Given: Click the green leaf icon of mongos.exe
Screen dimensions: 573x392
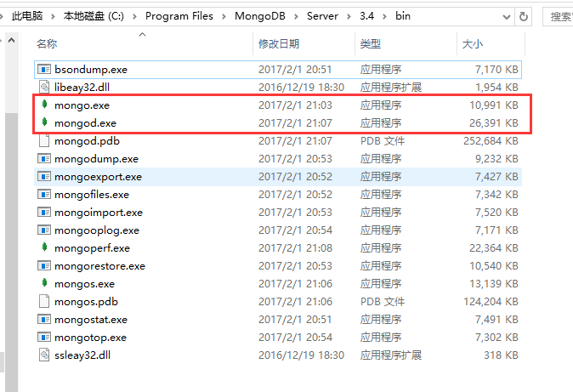Looking at the screenshot, I should point(44,282).
